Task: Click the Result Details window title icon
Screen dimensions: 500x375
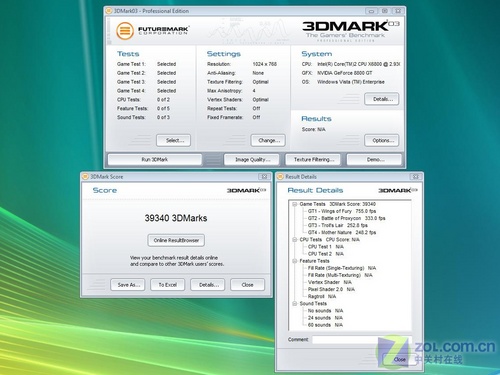Action: [x=281, y=177]
